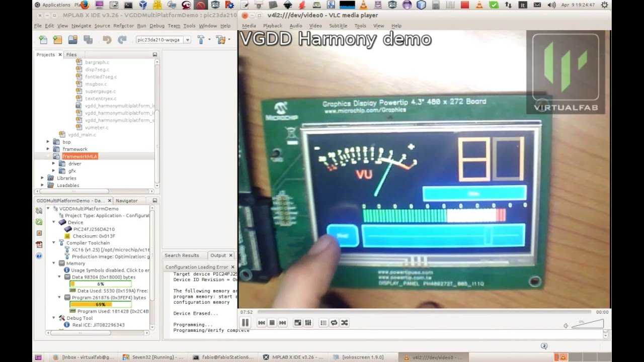The image size is (644, 362).
Task: Open the configuration combo box pic23da210-wqvga
Action: [x=164, y=40]
